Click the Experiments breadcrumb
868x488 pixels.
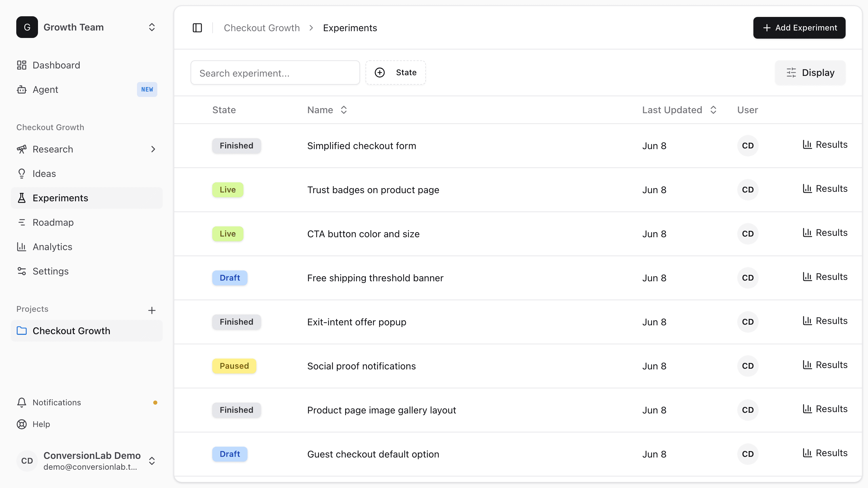(x=350, y=28)
